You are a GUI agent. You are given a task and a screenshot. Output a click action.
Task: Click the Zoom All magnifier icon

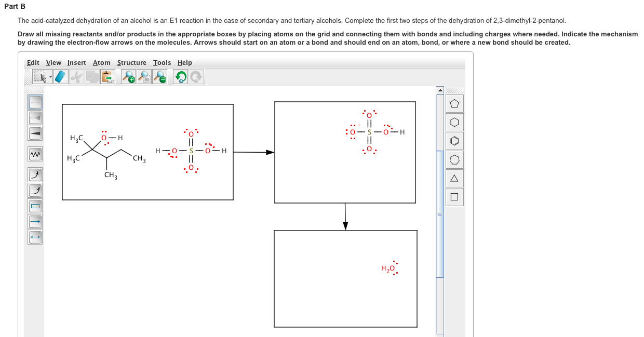(144, 76)
